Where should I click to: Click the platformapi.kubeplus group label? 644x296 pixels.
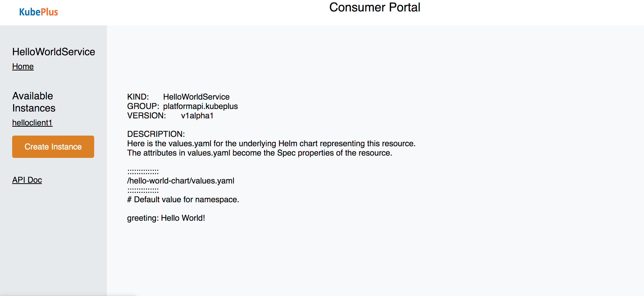click(x=201, y=106)
